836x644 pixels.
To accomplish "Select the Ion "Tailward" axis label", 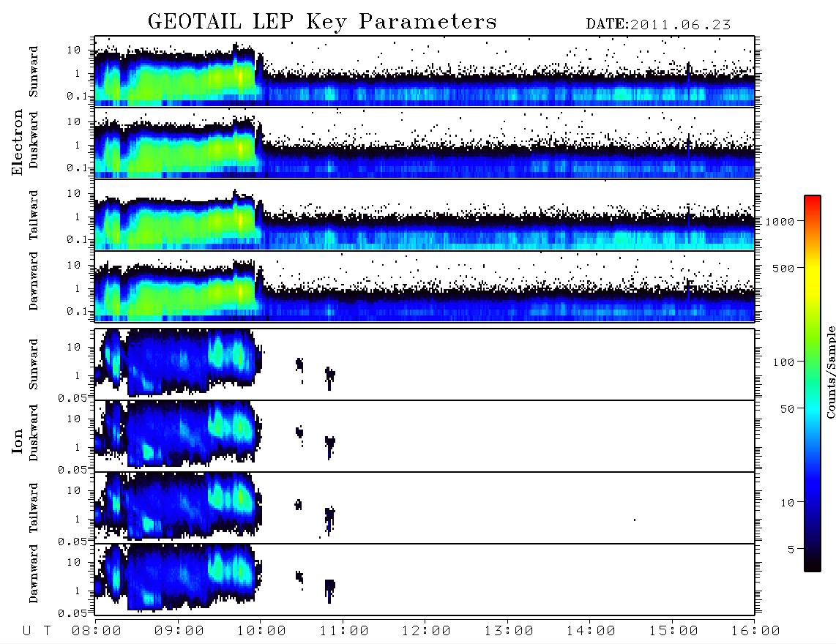I will click(x=34, y=508).
